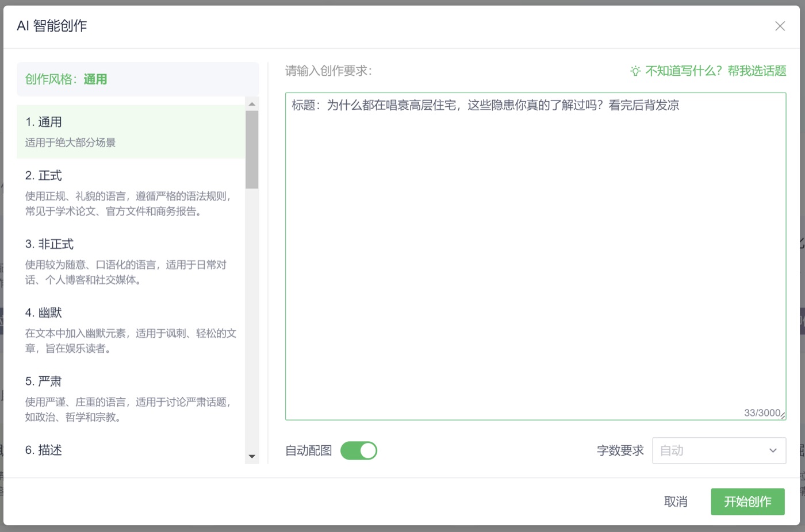Click the 开始创作 button
The width and height of the screenshot is (805, 532).
(x=747, y=502)
